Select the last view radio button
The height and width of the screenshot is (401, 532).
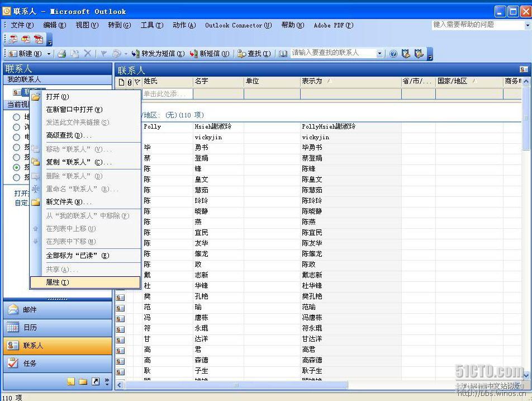pyautogui.click(x=16, y=177)
